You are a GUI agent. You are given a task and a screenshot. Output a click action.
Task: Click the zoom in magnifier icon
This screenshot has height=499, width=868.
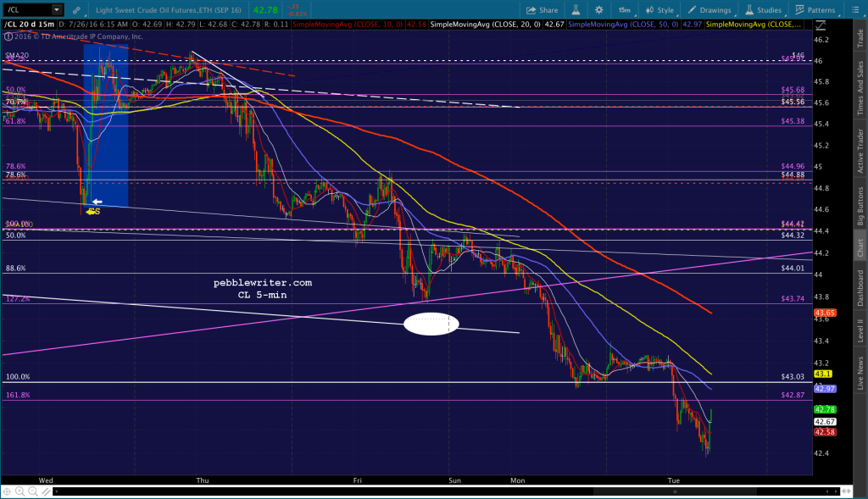point(20,491)
